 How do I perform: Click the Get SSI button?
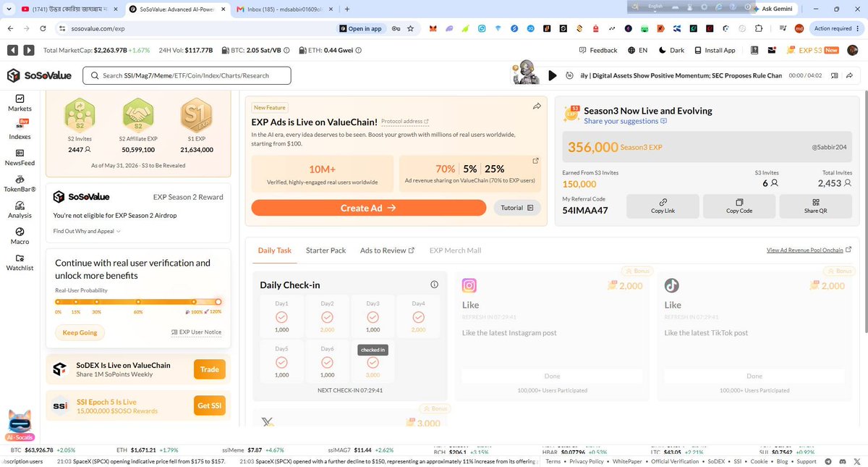tap(210, 405)
